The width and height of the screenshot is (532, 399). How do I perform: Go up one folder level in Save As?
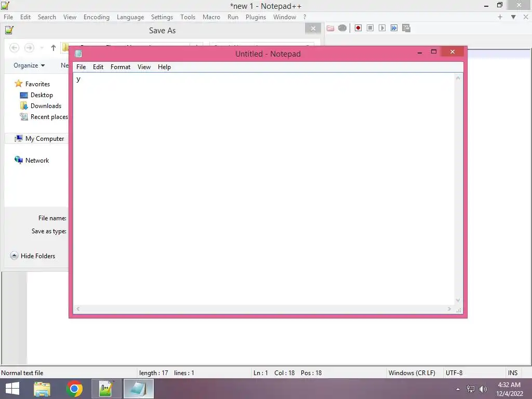tap(54, 48)
